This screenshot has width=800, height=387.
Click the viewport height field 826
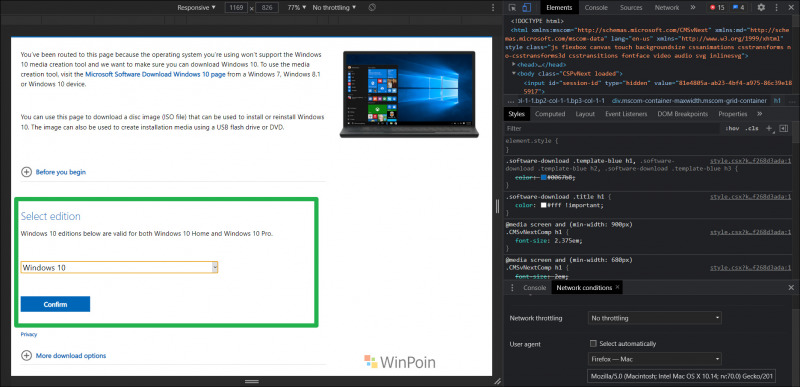pos(267,8)
